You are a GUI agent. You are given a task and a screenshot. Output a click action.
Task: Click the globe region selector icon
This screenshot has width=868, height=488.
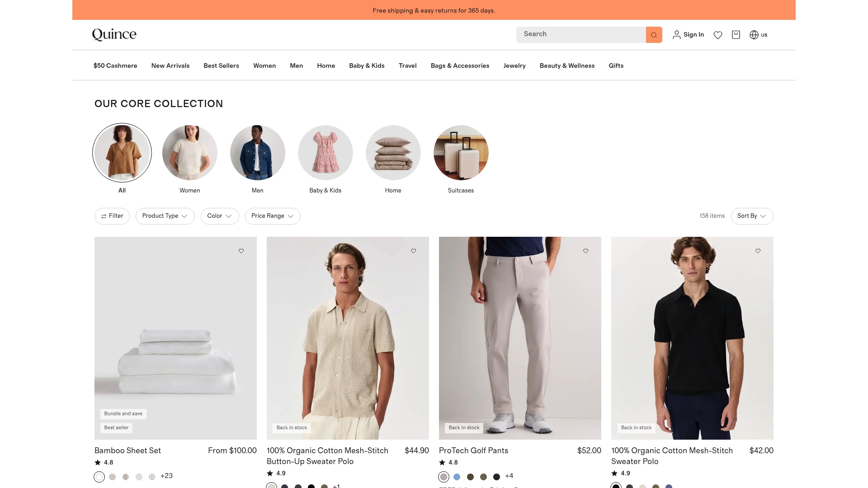click(754, 35)
